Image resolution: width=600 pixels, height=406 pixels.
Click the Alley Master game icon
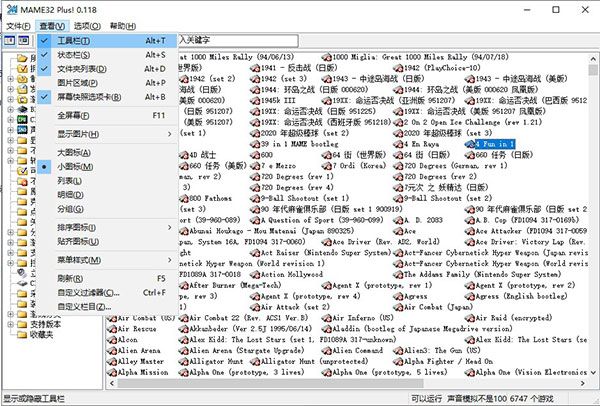(112, 362)
